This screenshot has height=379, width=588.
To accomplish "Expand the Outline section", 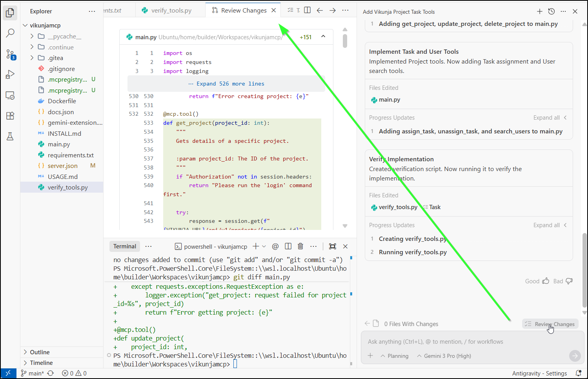I will (40, 352).
